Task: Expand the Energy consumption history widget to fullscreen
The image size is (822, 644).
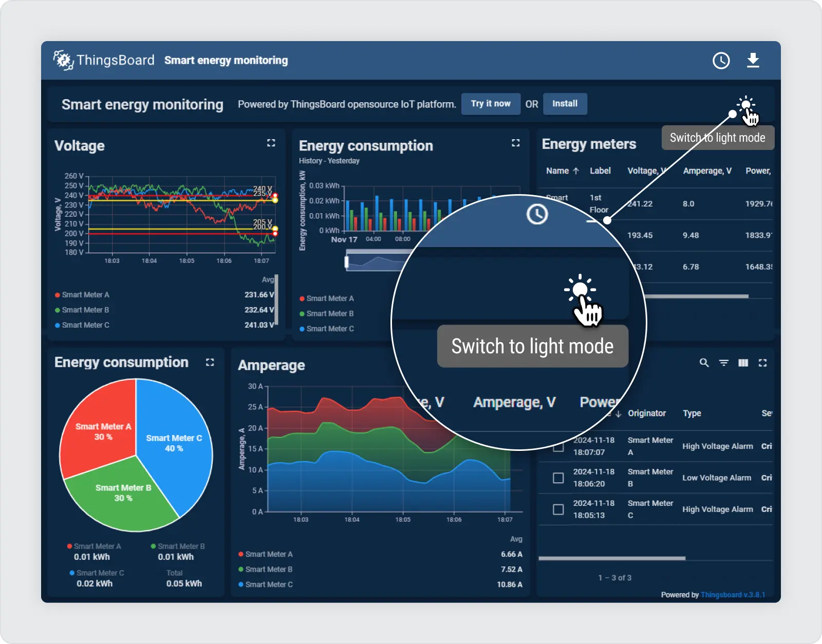Action: [515, 143]
